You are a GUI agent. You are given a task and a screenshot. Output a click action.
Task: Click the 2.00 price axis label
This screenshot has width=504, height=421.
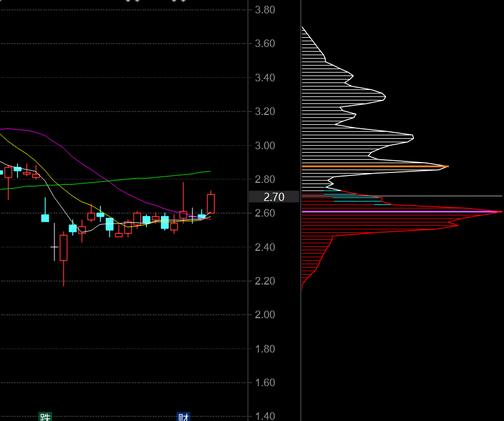click(x=265, y=315)
